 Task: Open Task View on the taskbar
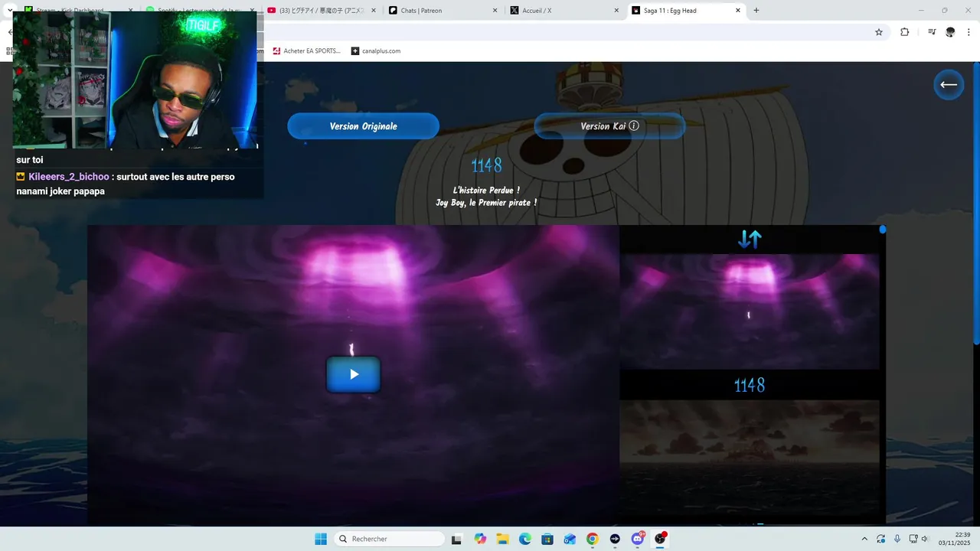point(457,539)
